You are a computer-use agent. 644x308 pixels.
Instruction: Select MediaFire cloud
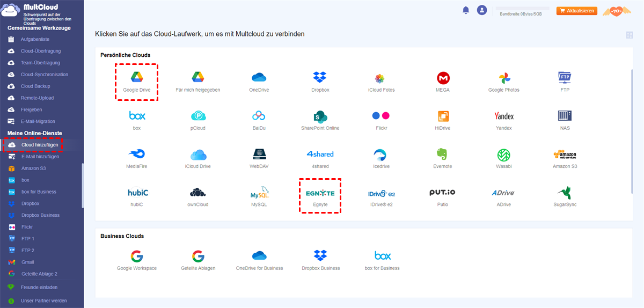[x=137, y=154]
